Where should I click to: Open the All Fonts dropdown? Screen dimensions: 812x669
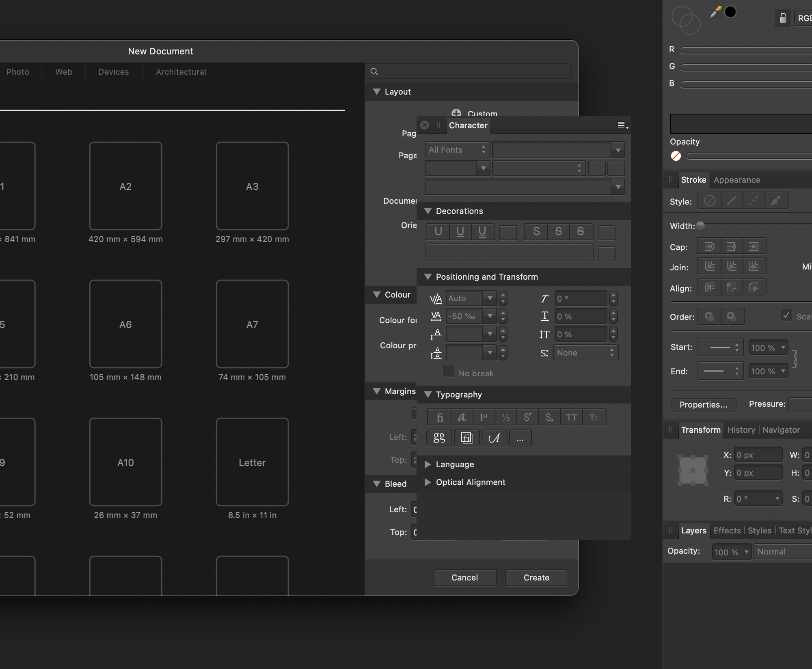coord(457,149)
